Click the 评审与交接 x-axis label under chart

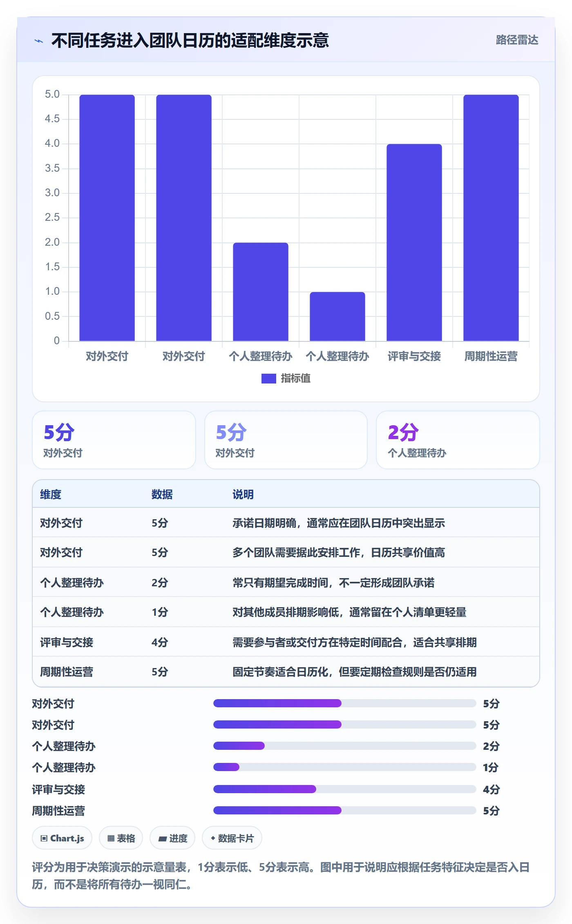(x=414, y=357)
